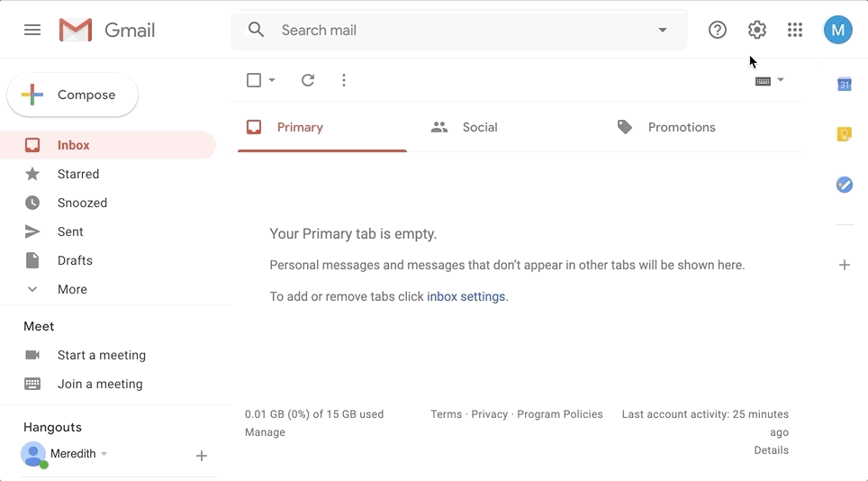868x481 pixels.
Task: Open input tools dropdown arrow
Action: (781, 79)
